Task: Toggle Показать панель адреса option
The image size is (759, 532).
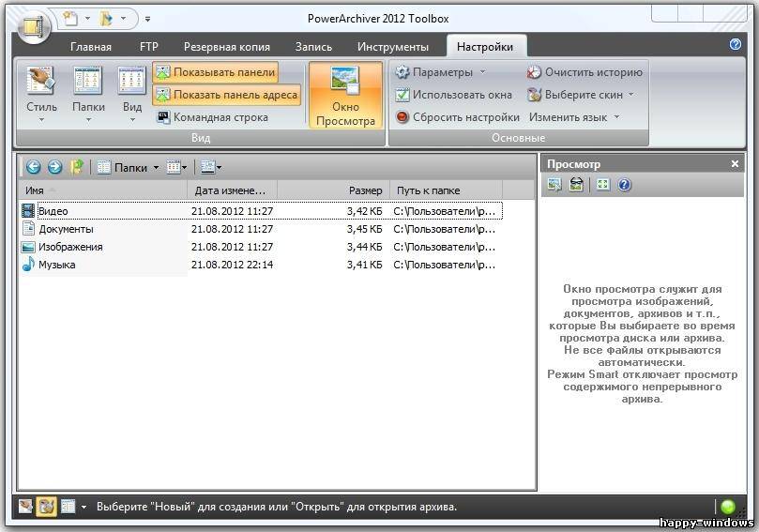Action: pos(226,95)
